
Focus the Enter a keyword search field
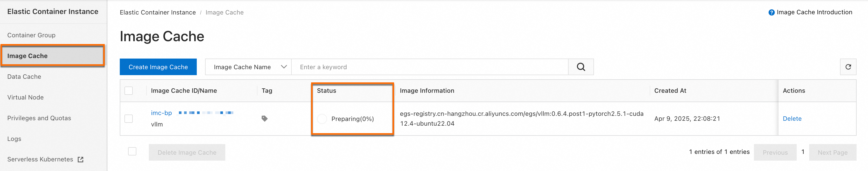(x=429, y=67)
